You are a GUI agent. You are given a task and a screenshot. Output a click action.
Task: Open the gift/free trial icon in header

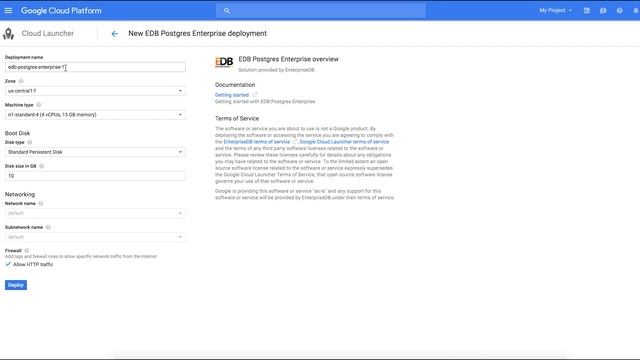587,11
